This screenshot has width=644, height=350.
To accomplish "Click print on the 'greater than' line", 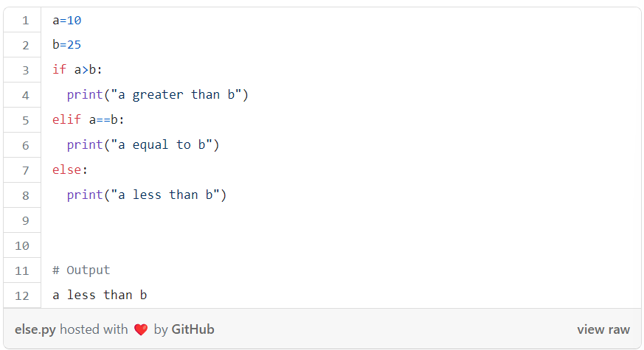I will [85, 95].
